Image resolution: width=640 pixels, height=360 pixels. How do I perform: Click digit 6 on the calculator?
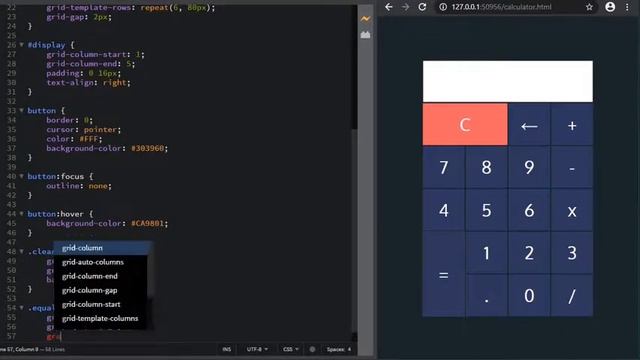click(x=529, y=210)
